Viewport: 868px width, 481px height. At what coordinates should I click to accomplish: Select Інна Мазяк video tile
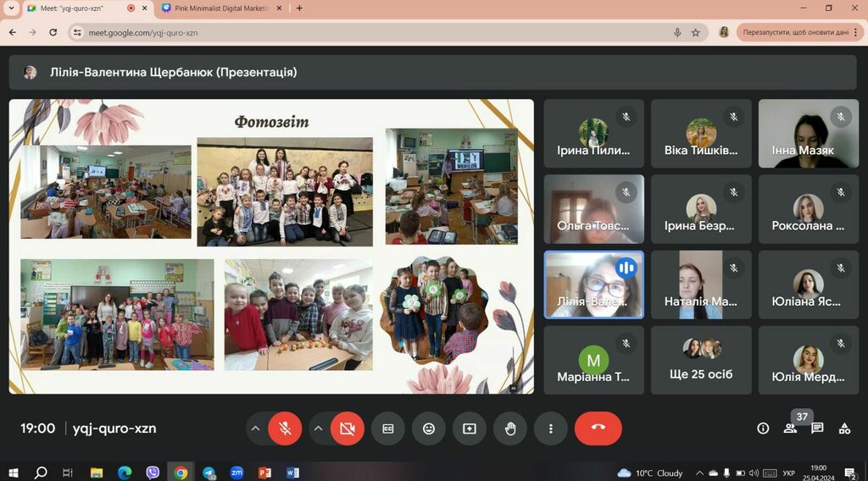[x=808, y=133]
